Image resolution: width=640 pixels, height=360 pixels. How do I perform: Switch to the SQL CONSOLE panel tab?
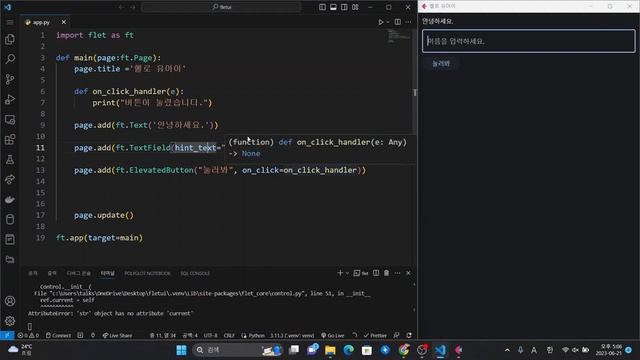click(x=195, y=273)
